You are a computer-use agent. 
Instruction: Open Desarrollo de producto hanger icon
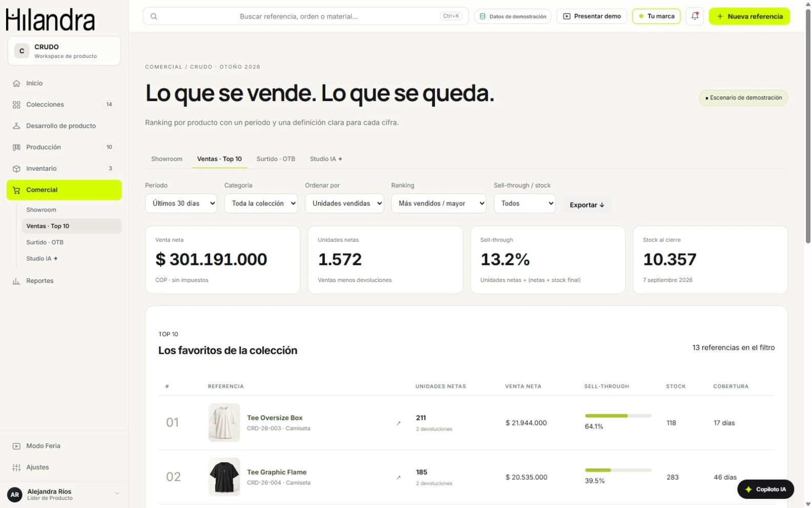point(16,126)
